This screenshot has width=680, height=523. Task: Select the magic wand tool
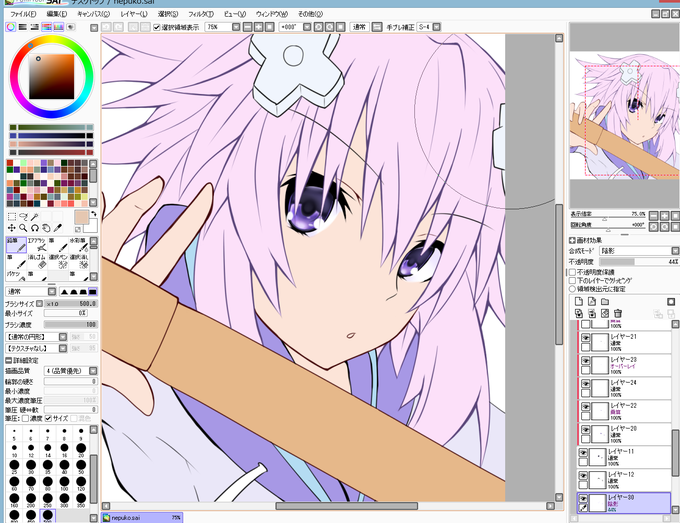point(35,216)
